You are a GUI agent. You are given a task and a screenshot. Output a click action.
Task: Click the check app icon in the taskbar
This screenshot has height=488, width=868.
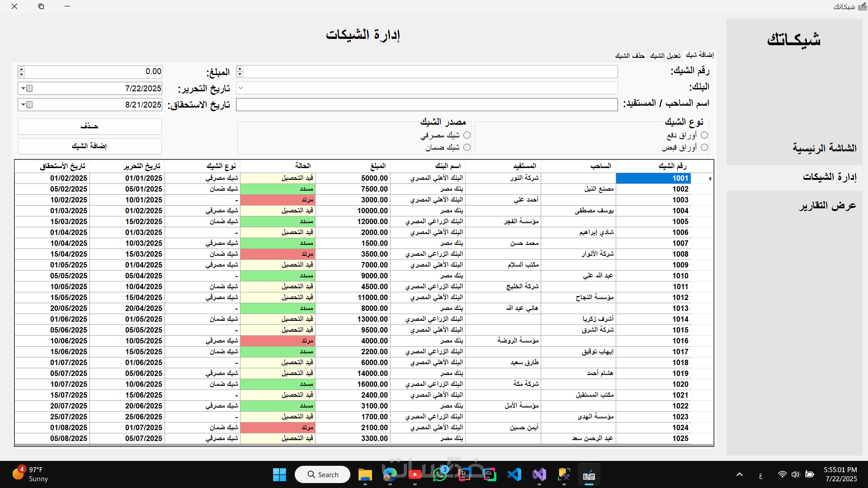click(x=589, y=475)
